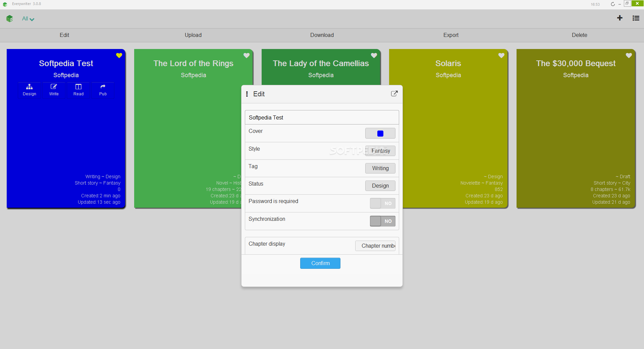Add a new book with plus icon

pos(620,18)
